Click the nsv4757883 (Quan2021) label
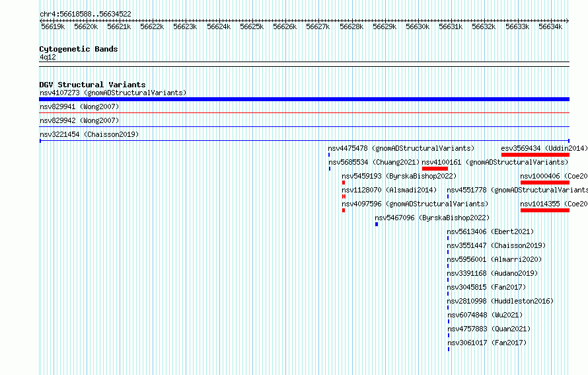The image size is (588, 375). 489,329
